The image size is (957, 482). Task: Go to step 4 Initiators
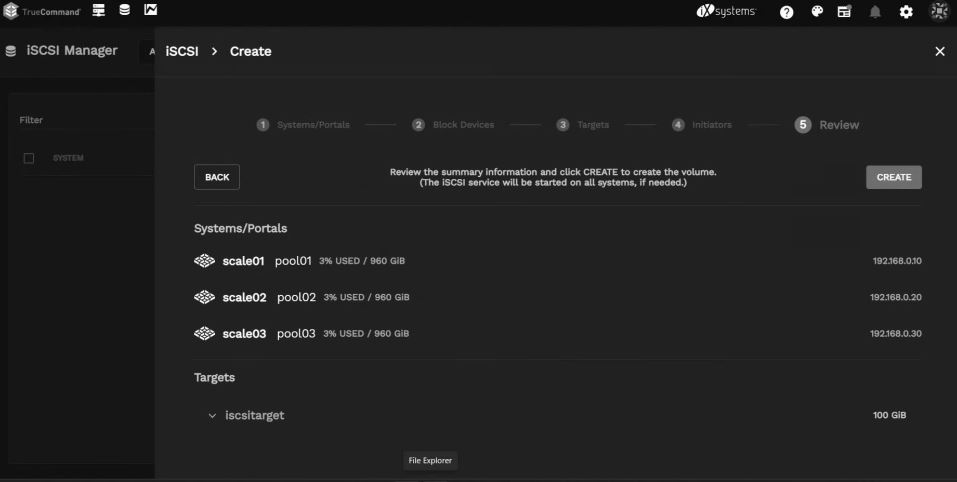702,125
